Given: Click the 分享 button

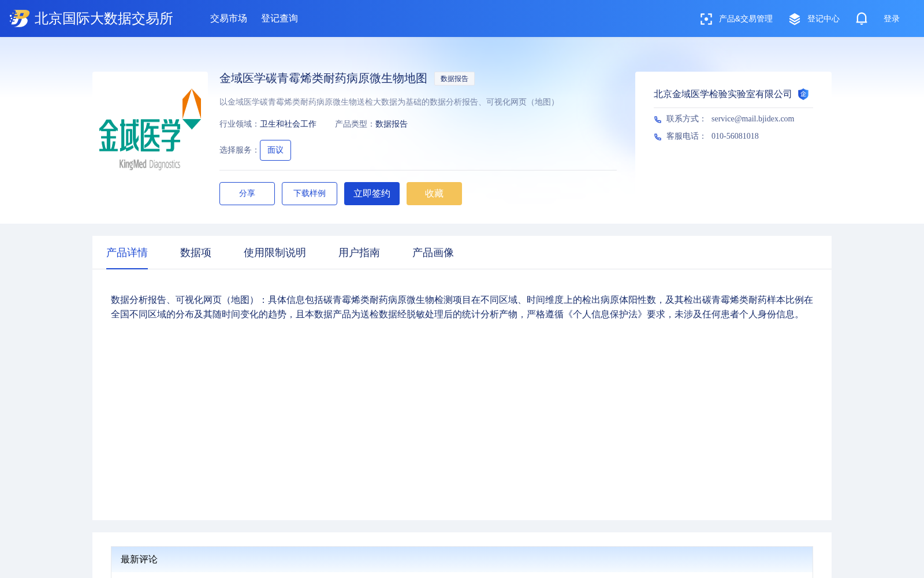Looking at the screenshot, I should (247, 194).
